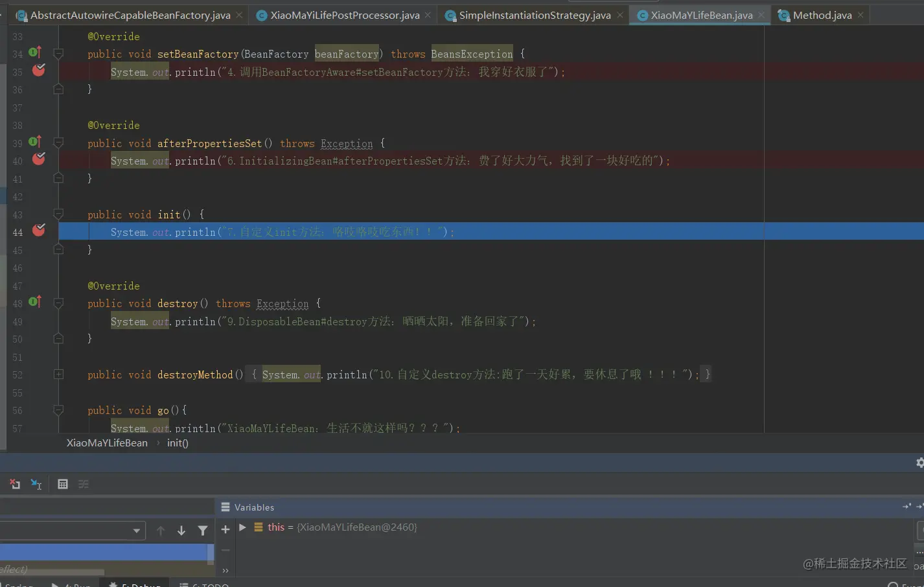The image size is (924, 587).
Task: Click the frames list horizontal scrollbar
Action: (52, 572)
